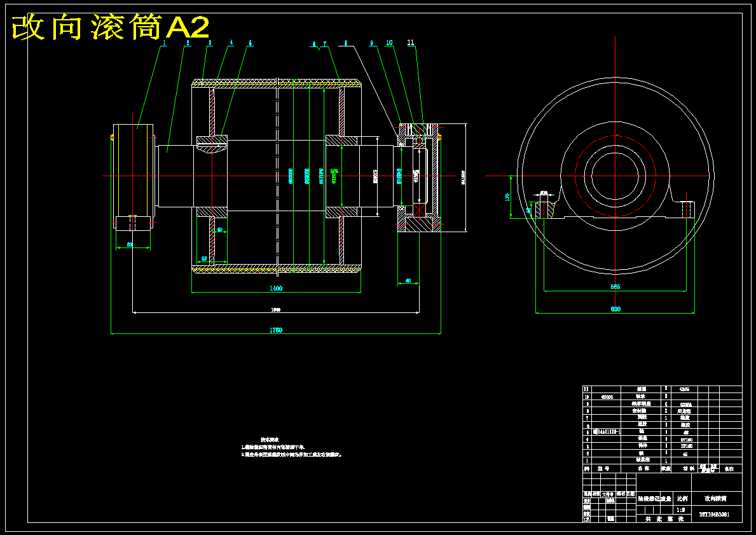This screenshot has height=535, width=756.
Task: Click the 共 张 第 张 sheet count cell
Action: pyautogui.click(x=664, y=519)
